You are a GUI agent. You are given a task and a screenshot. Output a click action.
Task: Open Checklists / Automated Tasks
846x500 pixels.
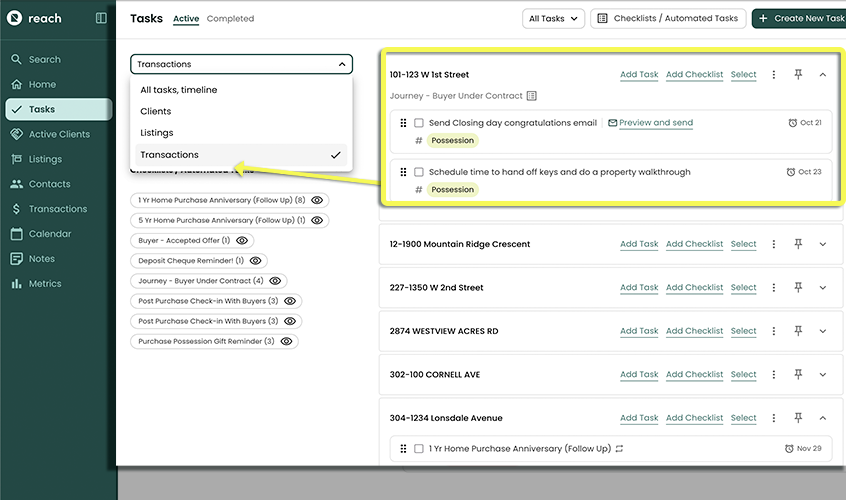tap(667, 18)
